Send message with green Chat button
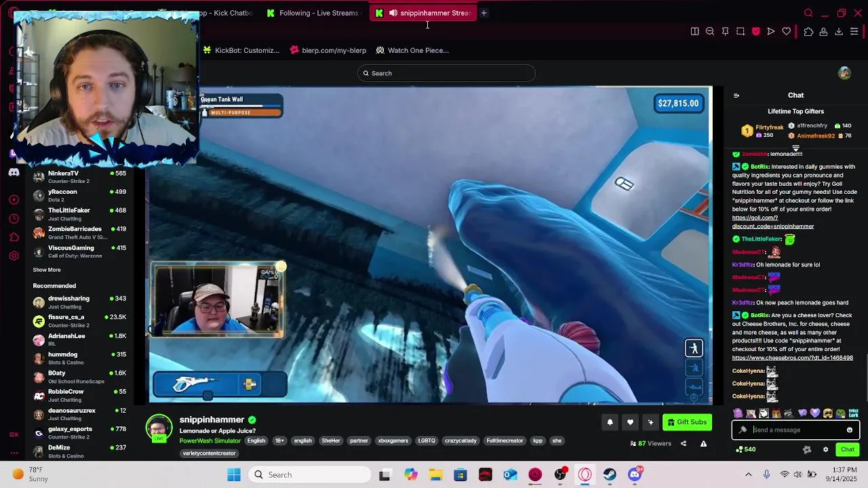This screenshot has width=868, height=488. [848, 449]
